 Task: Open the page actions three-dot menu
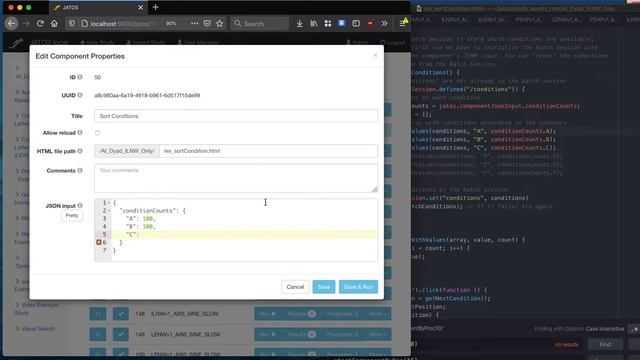coord(194,24)
